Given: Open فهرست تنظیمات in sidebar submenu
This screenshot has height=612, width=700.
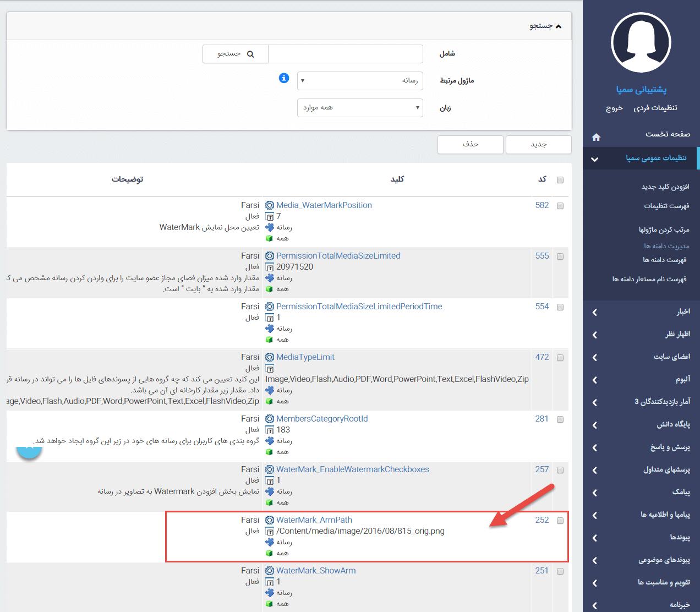Looking at the screenshot, I should (666, 206).
